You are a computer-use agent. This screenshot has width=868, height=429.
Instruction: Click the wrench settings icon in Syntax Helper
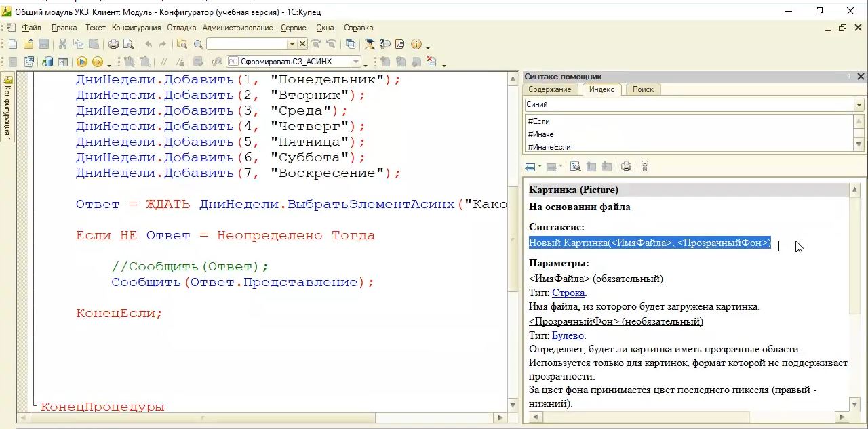[x=644, y=167]
